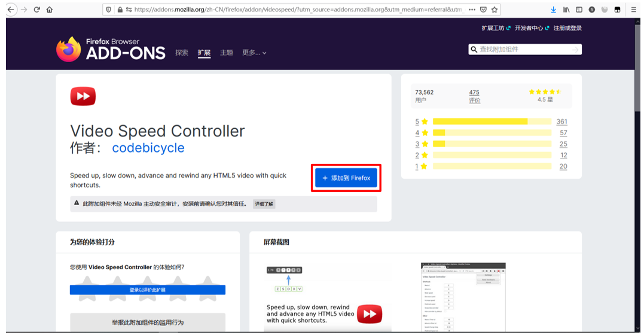
Task: Open the 扩展工坊 link
Action: [x=496, y=28]
